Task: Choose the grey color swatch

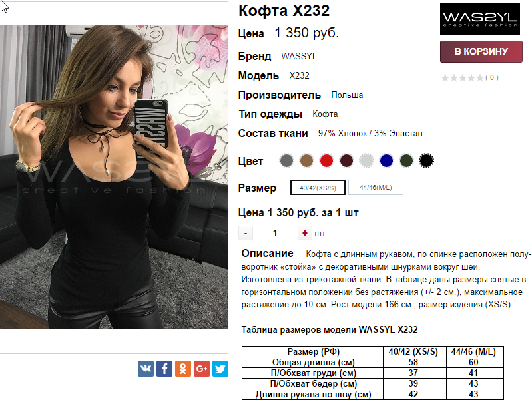Action: tap(286, 161)
